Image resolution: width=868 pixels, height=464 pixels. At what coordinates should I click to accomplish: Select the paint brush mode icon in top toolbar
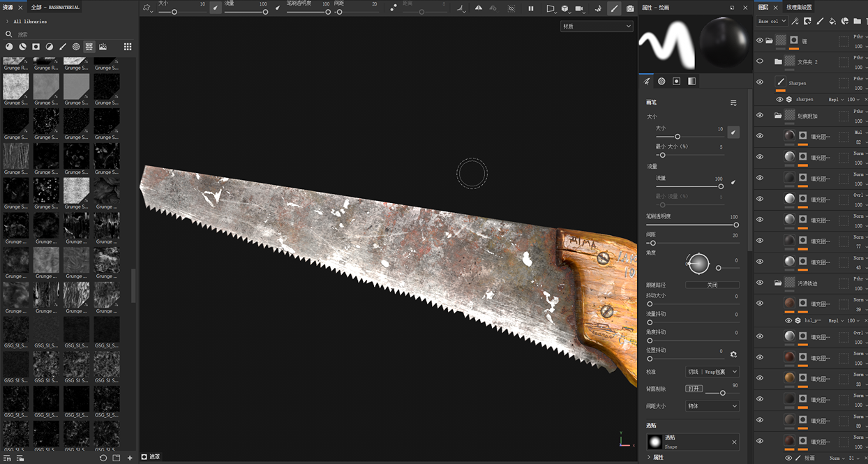[614, 8]
